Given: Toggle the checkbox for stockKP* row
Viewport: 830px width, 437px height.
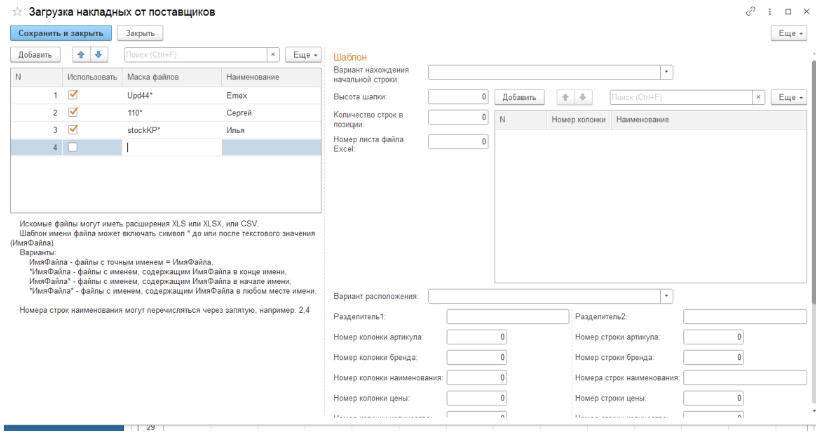Looking at the screenshot, I should [72, 130].
